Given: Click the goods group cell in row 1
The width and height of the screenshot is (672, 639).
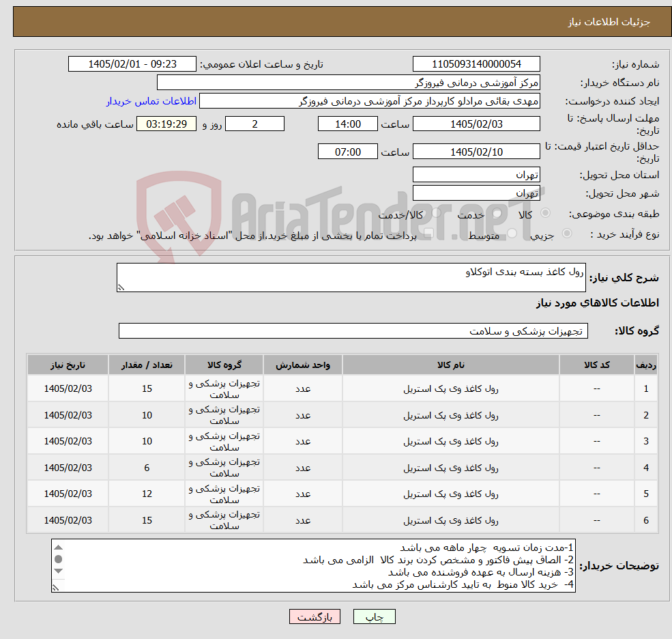Looking at the screenshot, I should coord(224,388).
